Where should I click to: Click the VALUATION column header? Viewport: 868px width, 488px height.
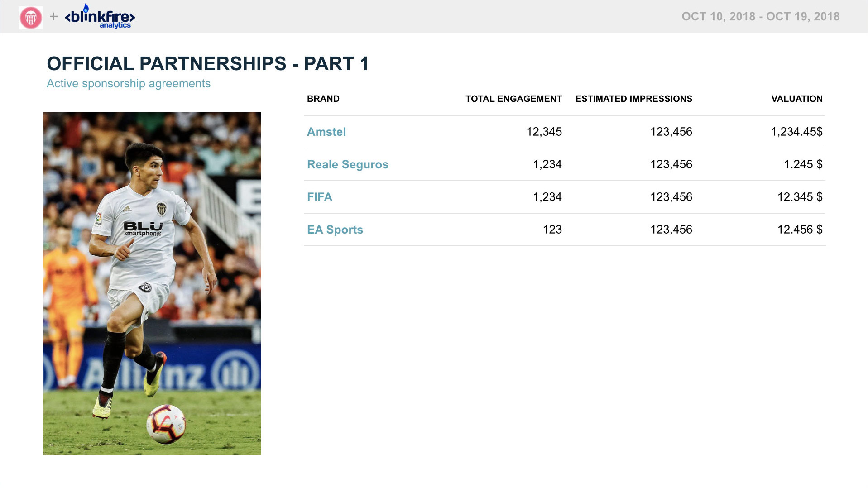click(x=796, y=99)
